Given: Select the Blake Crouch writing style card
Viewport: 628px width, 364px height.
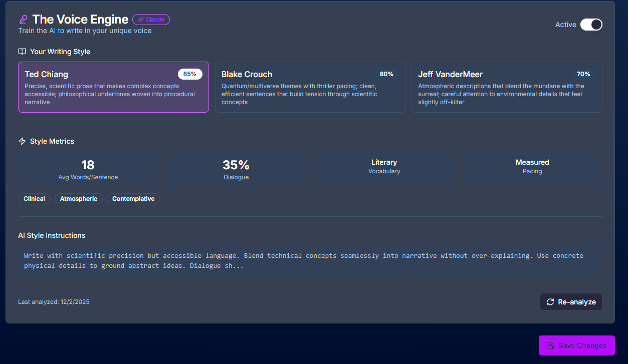Looking at the screenshot, I should (x=310, y=87).
